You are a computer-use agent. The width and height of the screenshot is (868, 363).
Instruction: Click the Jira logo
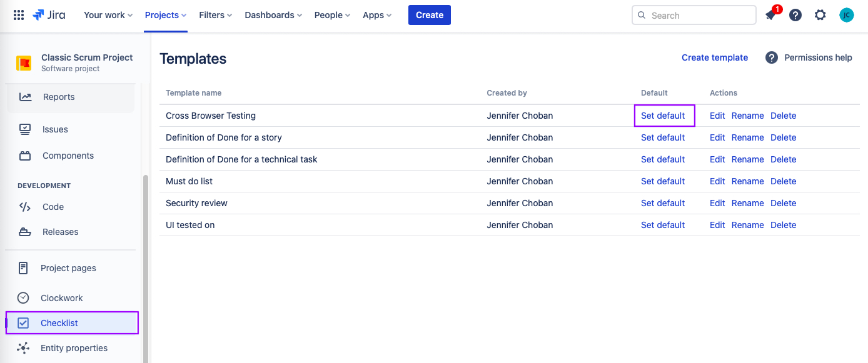(x=49, y=15)
